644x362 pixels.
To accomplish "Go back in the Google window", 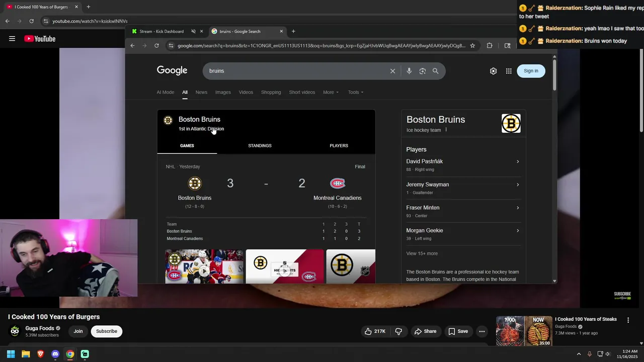I will click(x=132, y=46).
